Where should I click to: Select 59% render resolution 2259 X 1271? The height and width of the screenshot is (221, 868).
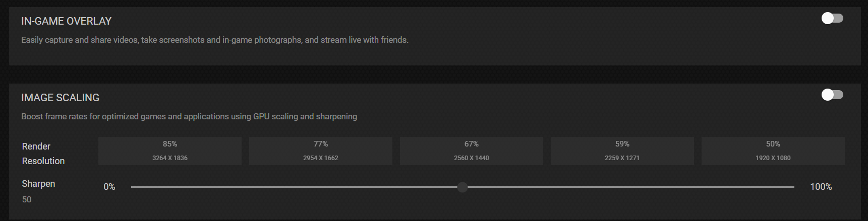(x=622, y=151)
